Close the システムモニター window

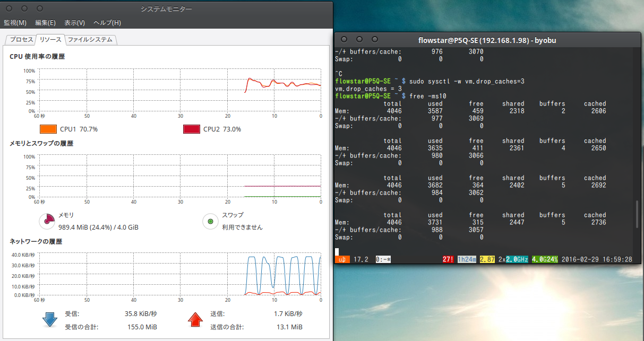[10, 9]
